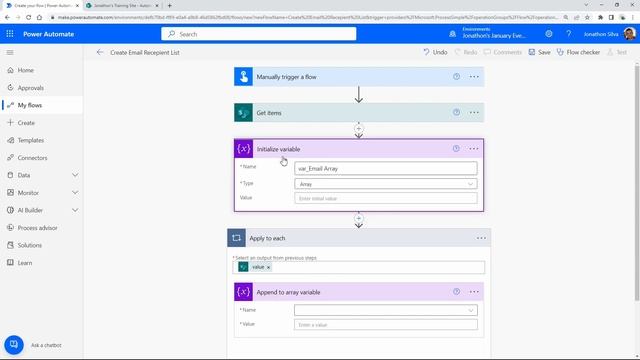Open more options for Manually trigger a flow
Screen dimensions: 640x360
pyautogui.click(x=474, y=77)
